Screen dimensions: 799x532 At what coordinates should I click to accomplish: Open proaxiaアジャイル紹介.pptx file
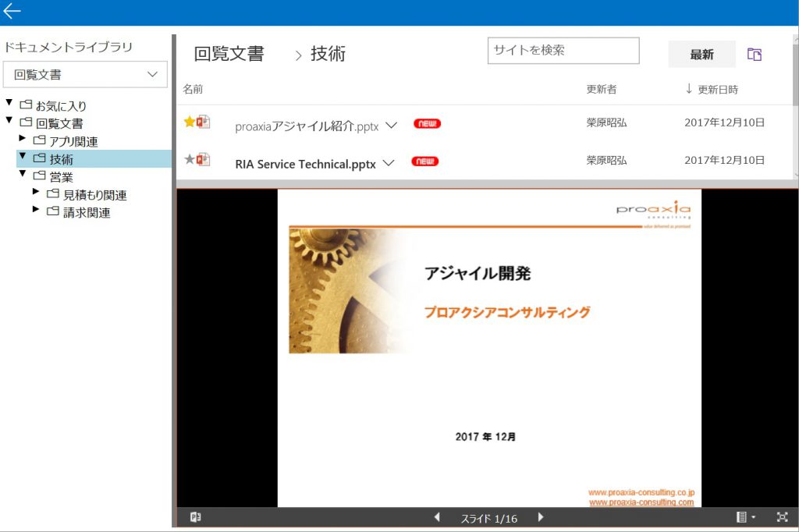click(x=307, y=126)
